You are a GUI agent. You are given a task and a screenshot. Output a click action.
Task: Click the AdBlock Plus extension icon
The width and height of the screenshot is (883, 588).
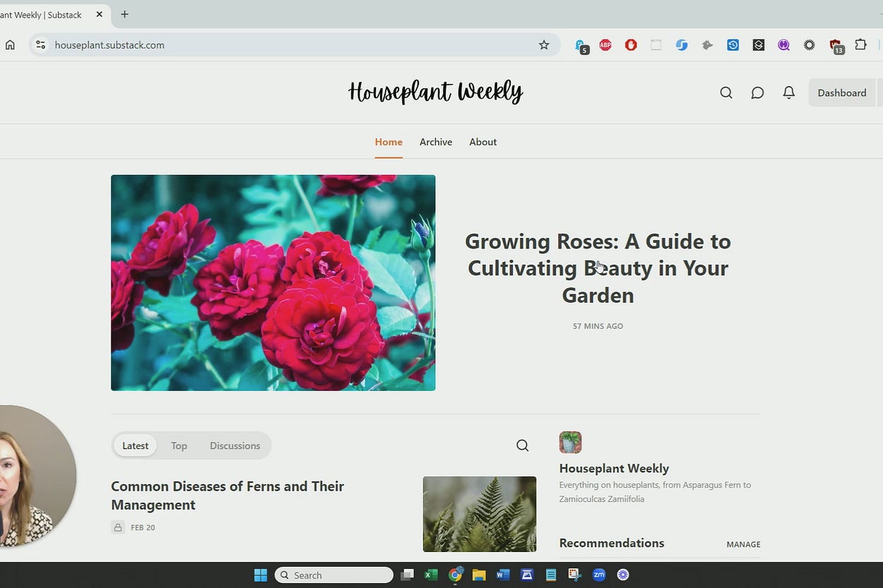coord(605,45)
